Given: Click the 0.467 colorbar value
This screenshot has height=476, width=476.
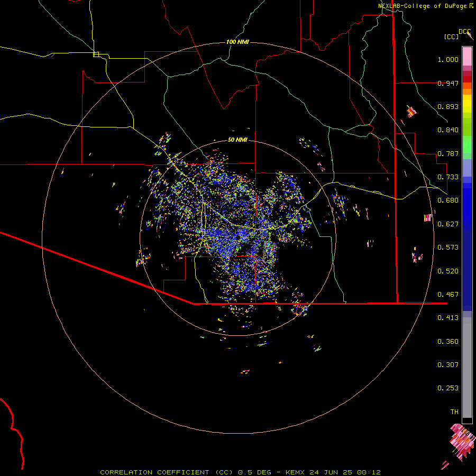Looking at the screenshot, I should [448, 295].
